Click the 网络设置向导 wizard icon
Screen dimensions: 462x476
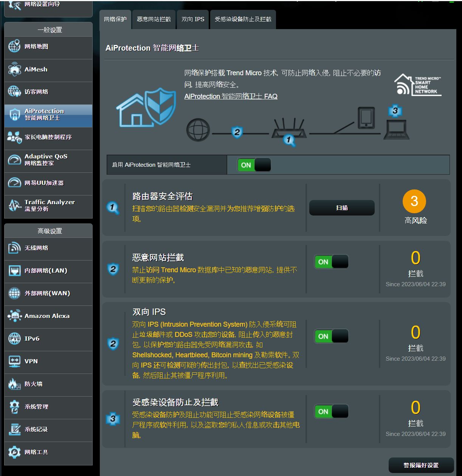pos(14,5)
